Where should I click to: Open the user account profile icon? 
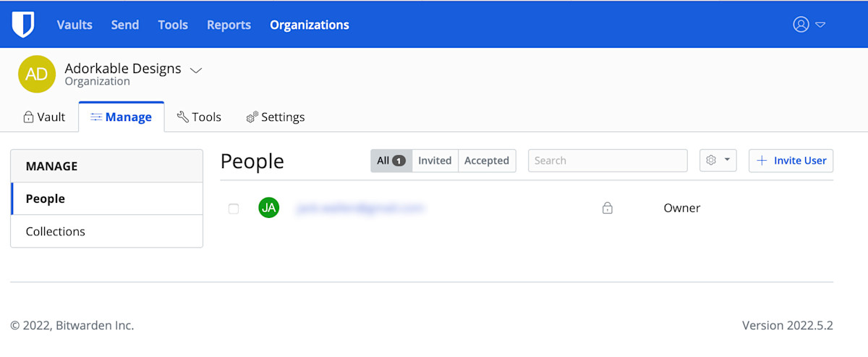coord(801,25)
